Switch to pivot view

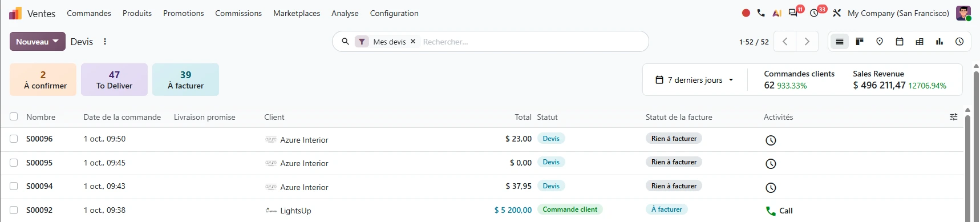[x=920, y=42]
